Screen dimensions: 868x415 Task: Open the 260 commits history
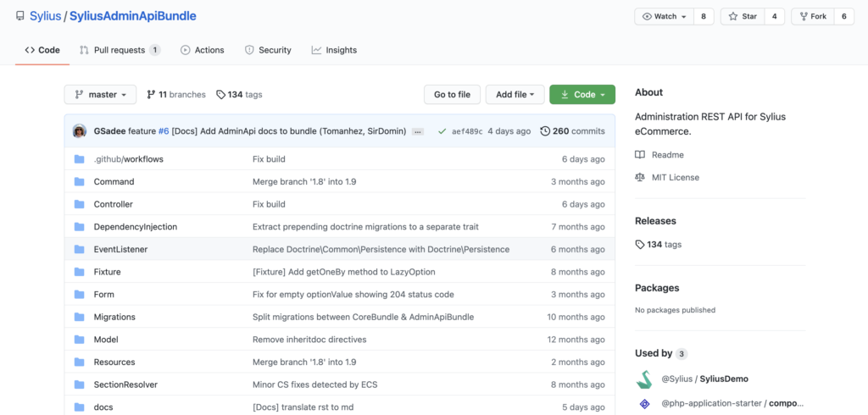[x=572, y=131]
